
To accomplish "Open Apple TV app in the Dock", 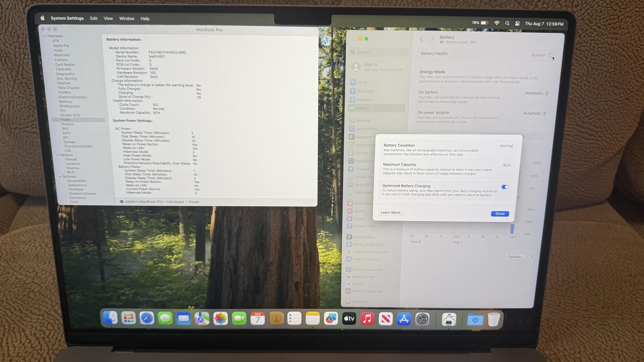I will point(349,318).
